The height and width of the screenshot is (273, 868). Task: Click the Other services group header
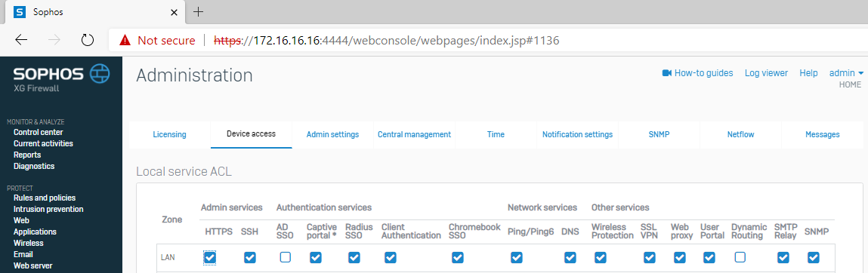[620, 208]
